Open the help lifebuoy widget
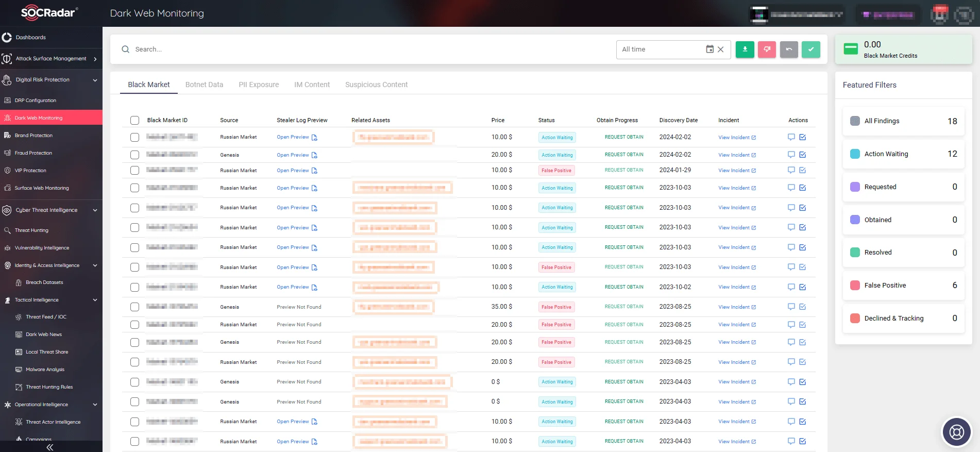This screenshot has width=980, height=452. point(956,431)
